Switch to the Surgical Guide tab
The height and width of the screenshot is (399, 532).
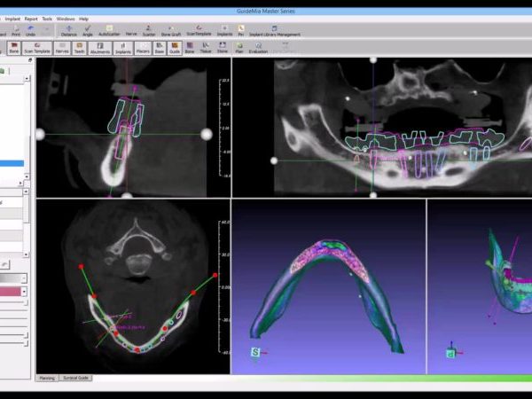pyautogui.click(x=75, y=378)
